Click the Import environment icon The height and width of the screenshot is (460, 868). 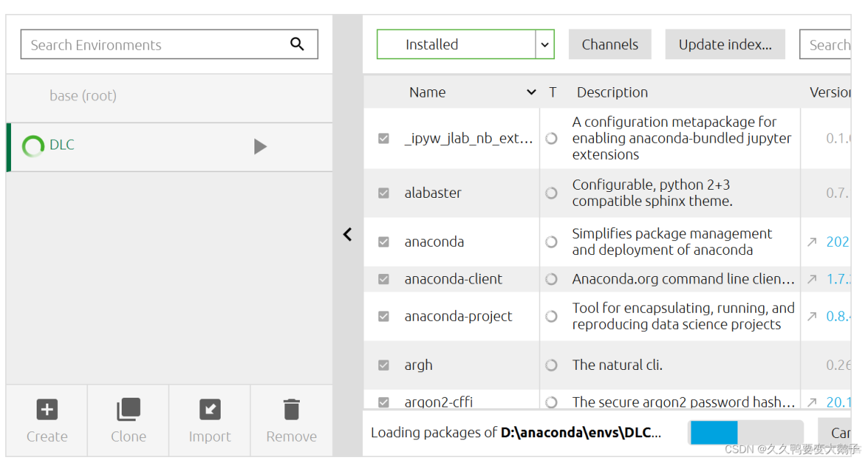[x=210, y=409]
